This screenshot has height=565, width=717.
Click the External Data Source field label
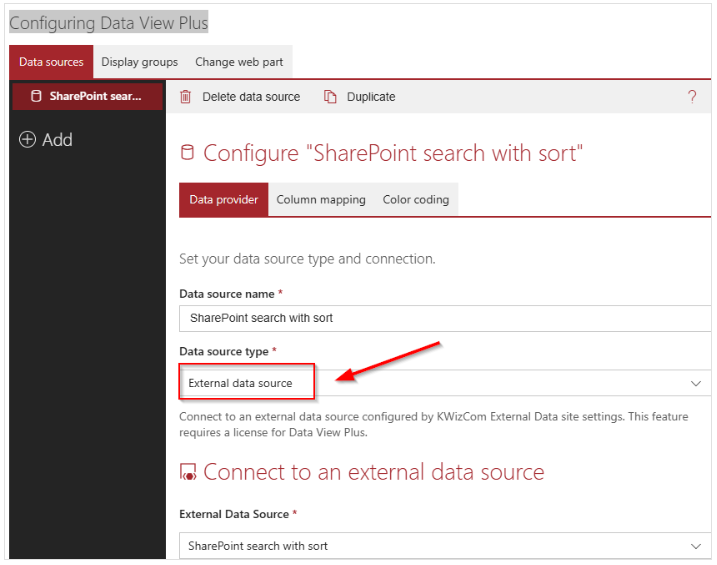[234, 514]
